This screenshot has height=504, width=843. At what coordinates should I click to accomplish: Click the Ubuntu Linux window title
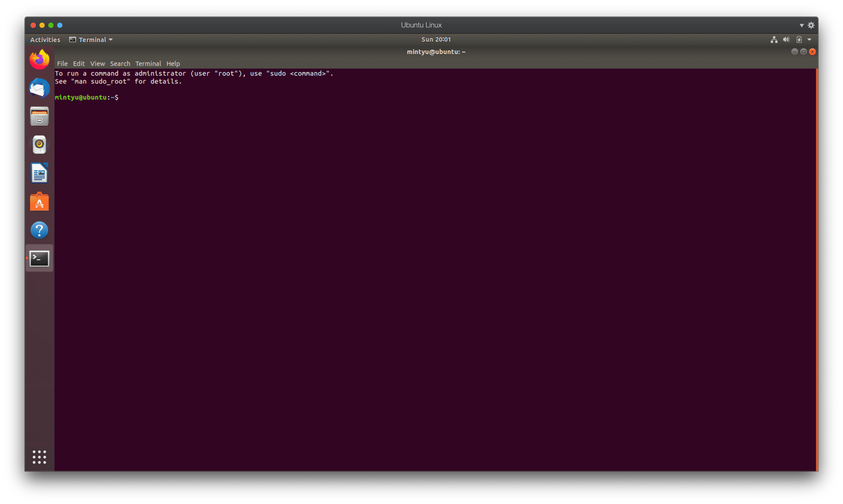pos(421,25)
